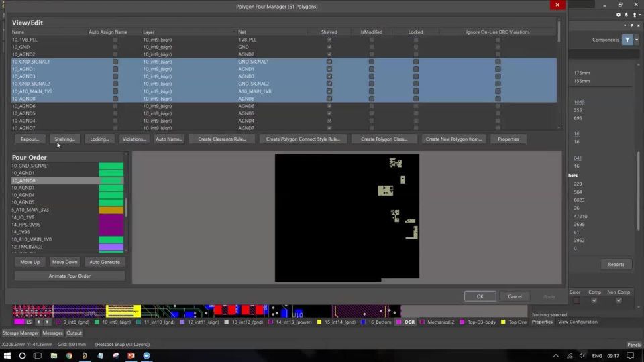Click the polygon preview board image

point(347,217)
